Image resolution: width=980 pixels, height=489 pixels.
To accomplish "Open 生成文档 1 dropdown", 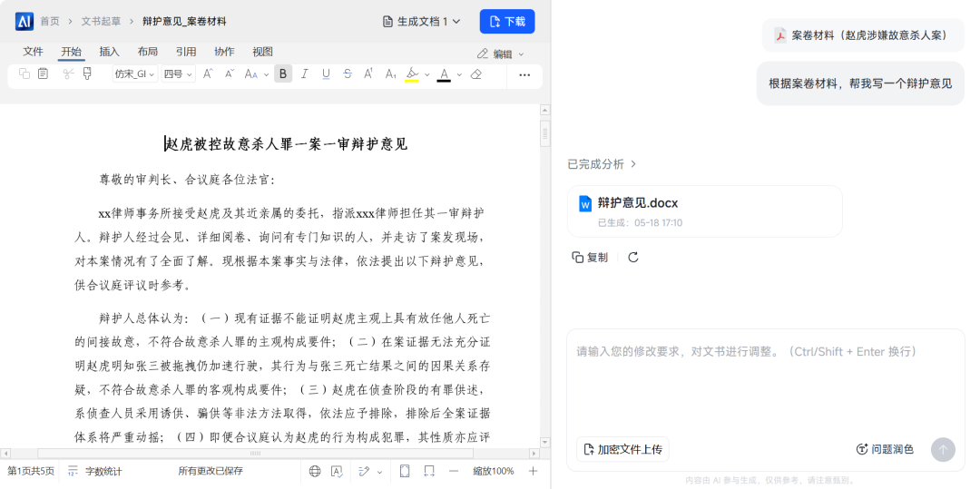I will [x=422, y=21].
